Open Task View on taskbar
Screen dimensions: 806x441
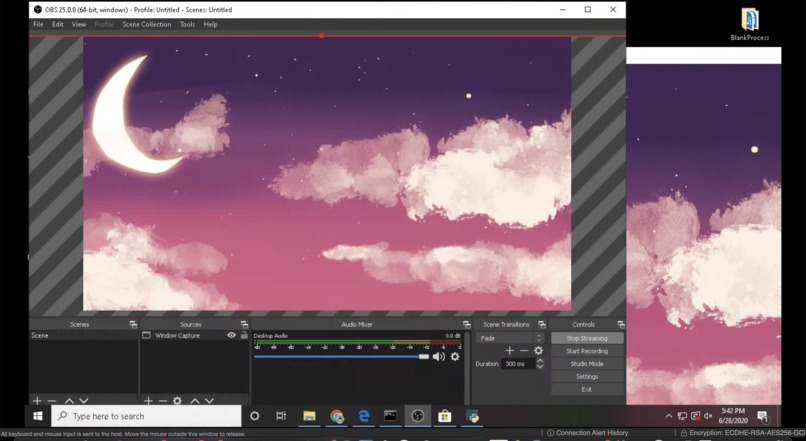click(281, 416)
